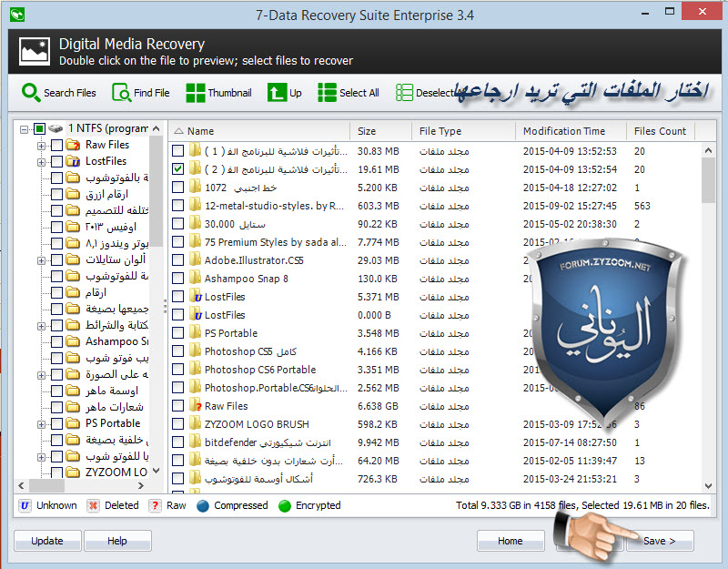Check the box for 1072 folder
This screenshot has height=569, width=728.
pos(178,188)
